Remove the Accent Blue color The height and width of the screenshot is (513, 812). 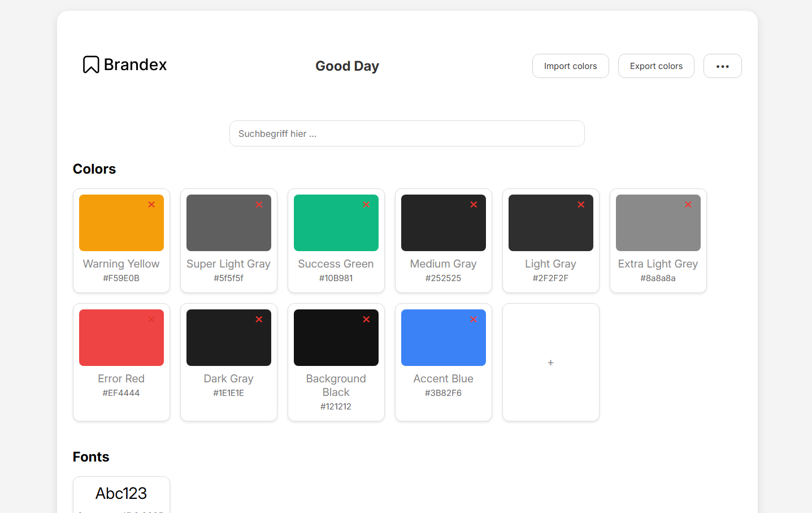(474, 319)
